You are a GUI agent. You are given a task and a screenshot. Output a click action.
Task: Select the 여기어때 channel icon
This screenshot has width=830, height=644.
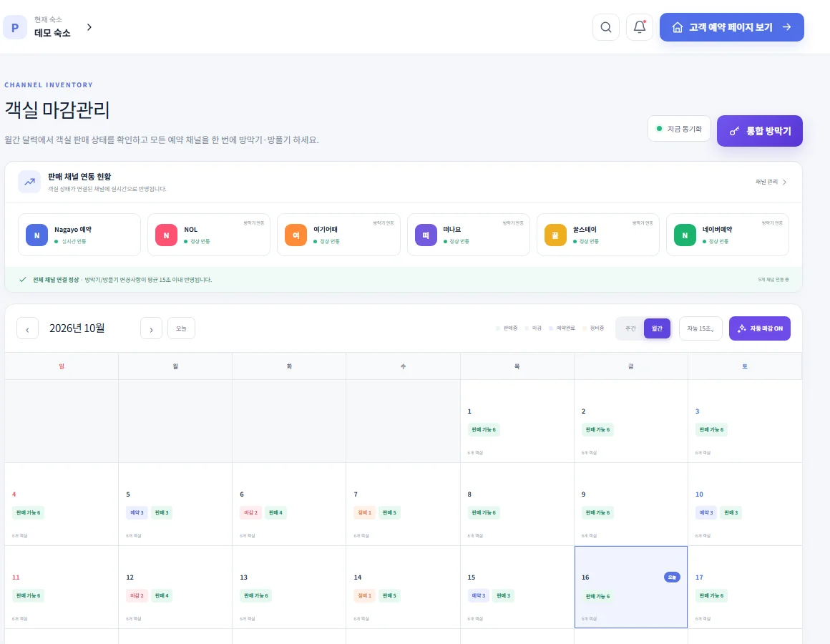pos(296,235)
